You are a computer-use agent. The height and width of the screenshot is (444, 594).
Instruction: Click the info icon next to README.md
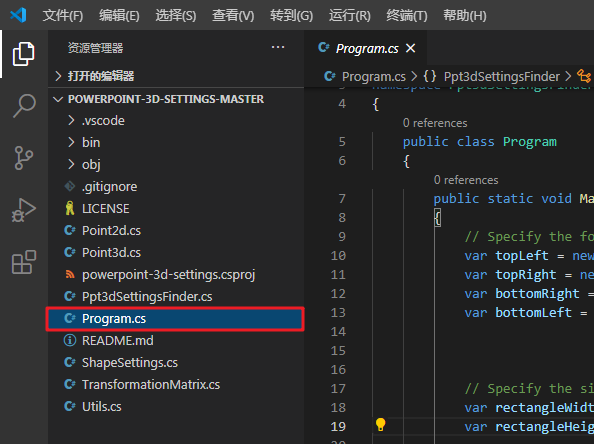pos(70,340)
